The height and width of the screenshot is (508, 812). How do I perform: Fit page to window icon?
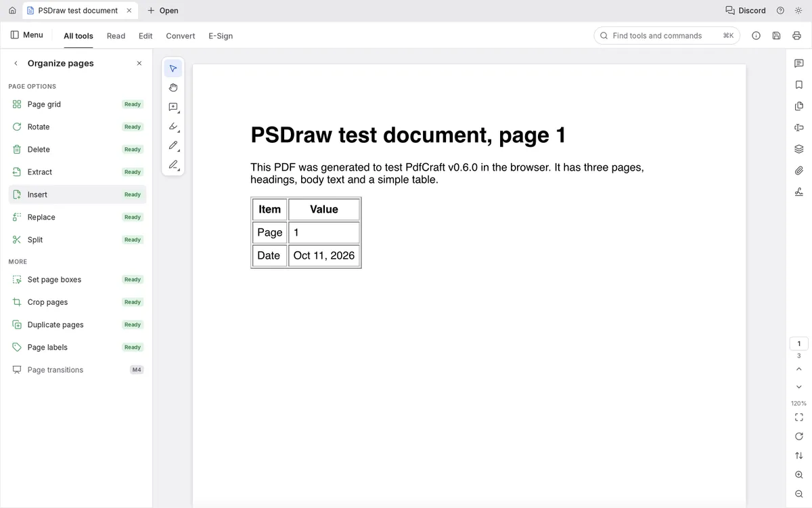pos(799,417)
